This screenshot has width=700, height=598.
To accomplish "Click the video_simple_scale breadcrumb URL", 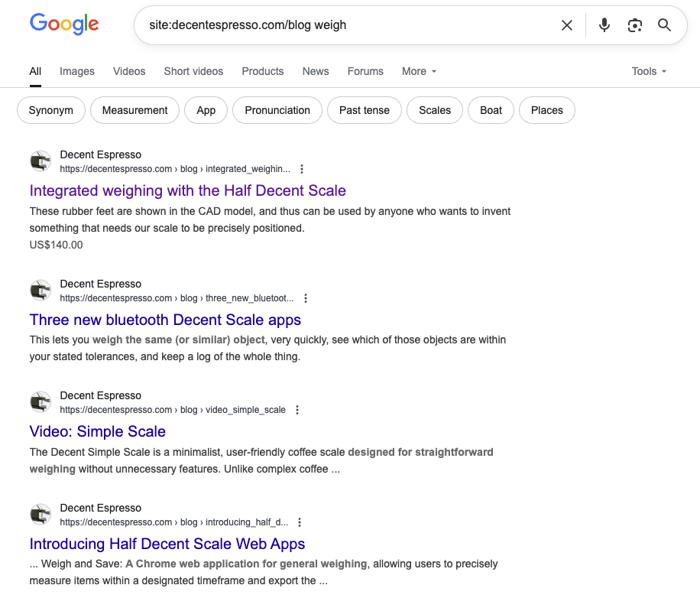I will 173,410.
